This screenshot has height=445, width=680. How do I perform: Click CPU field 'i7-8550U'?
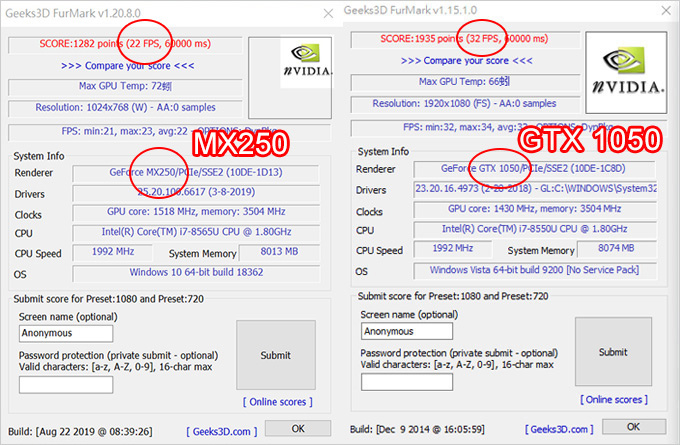534,229
